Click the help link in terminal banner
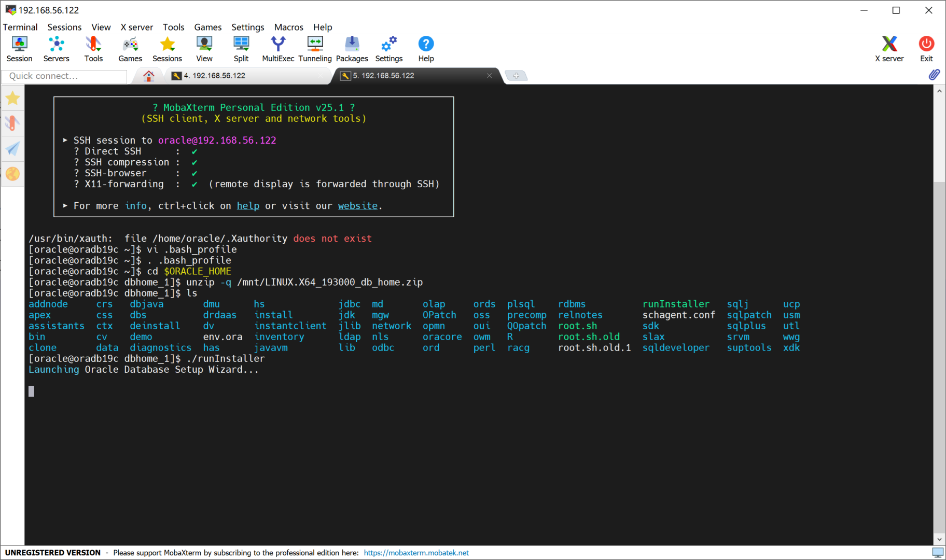 (x=248, y=206)
